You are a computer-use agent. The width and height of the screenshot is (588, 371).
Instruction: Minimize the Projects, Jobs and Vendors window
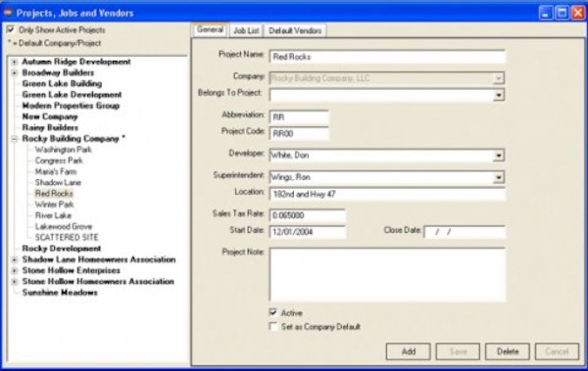[546, 13]
